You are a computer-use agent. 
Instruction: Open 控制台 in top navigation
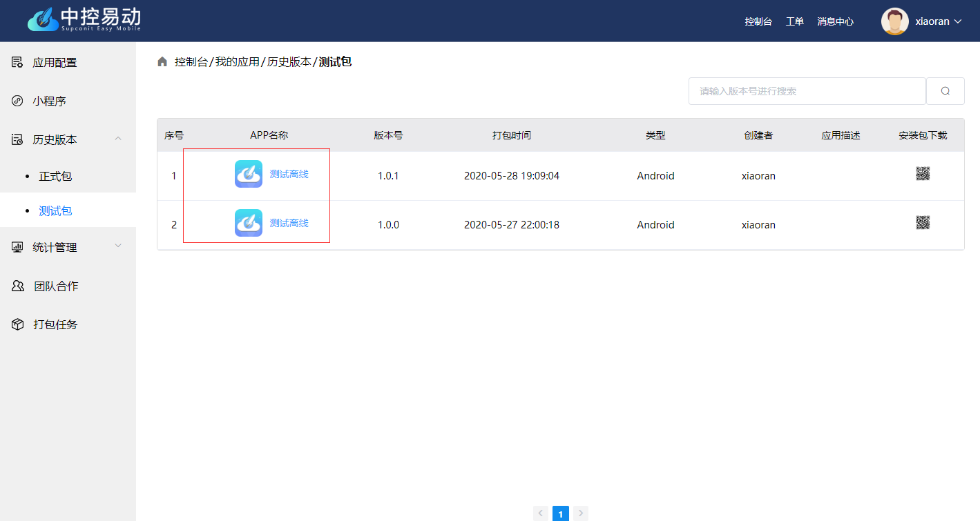pyautogui.click(x=758, y=21)
